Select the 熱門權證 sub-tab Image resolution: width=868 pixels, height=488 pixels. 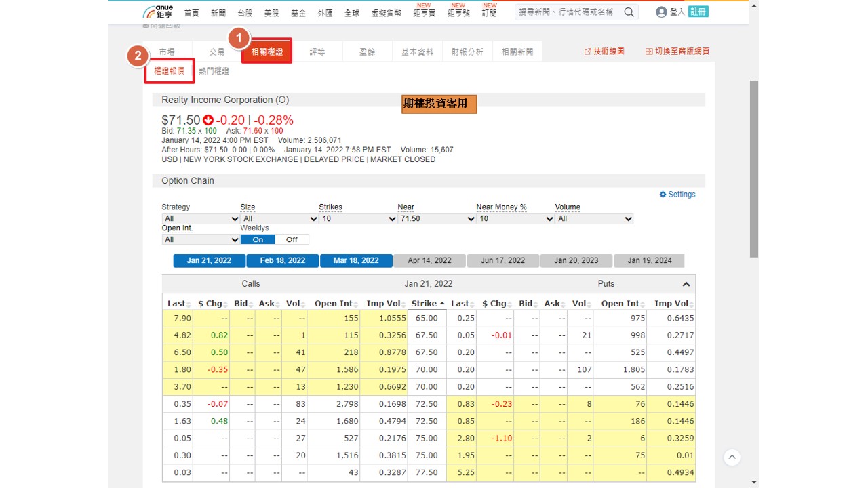tap(214, 71)
